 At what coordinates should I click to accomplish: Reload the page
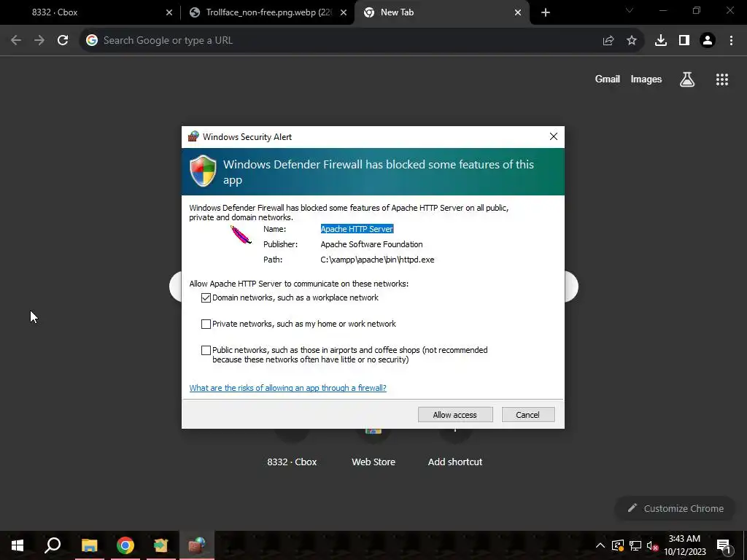pos(63,41)
